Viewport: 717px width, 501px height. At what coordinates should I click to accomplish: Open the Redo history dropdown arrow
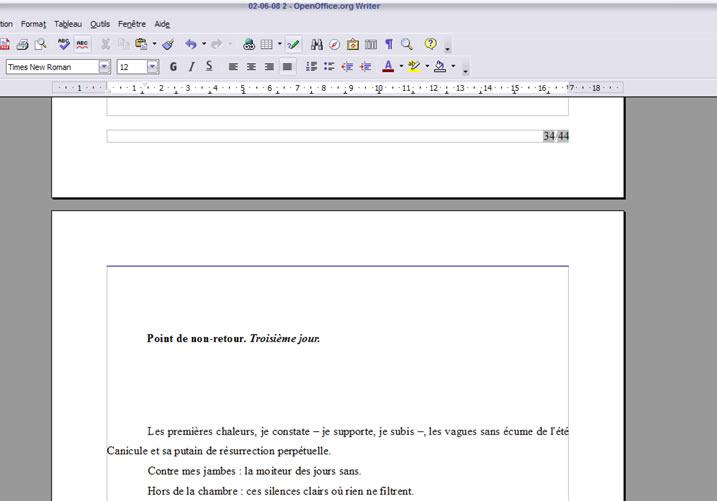pyautogui.click(x=230, y=44)
